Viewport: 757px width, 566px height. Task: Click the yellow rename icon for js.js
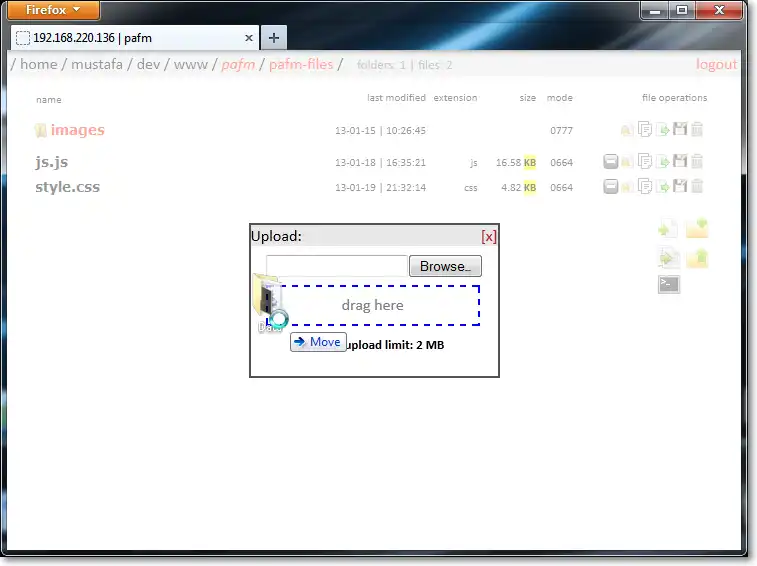(627, 162)
